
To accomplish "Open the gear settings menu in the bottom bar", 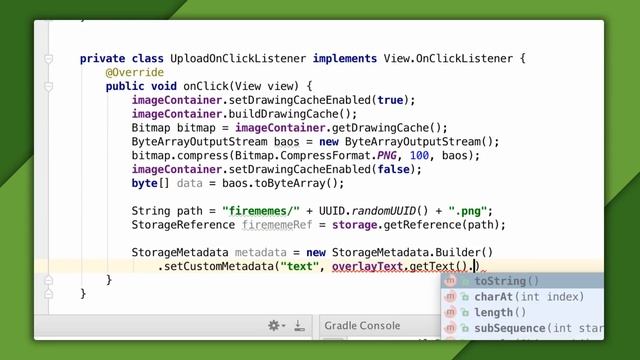I will pos(276,325).
